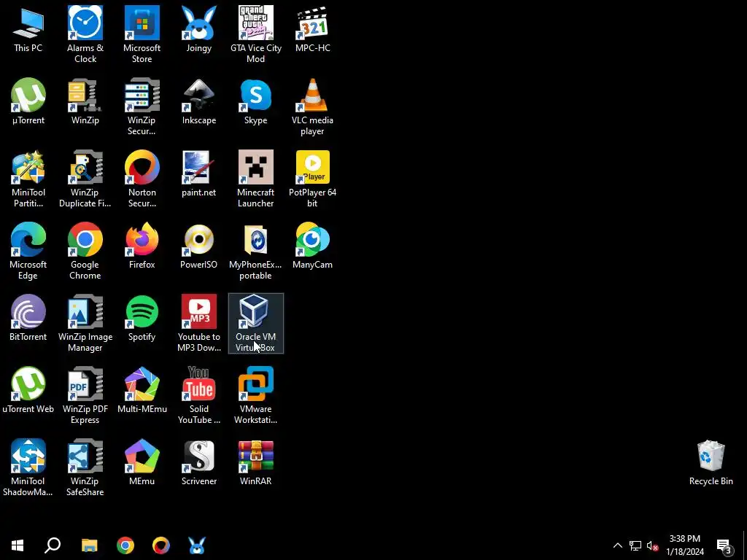The width and height of the screenshot is (747, 560).
Task: Select the Joingy desktop shortcut
Action: tap(198, 29)
